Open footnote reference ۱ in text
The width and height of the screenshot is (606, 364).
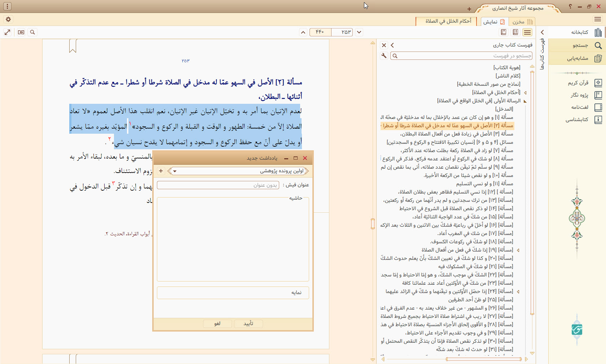pyautogui.click(x=130, y=124)
